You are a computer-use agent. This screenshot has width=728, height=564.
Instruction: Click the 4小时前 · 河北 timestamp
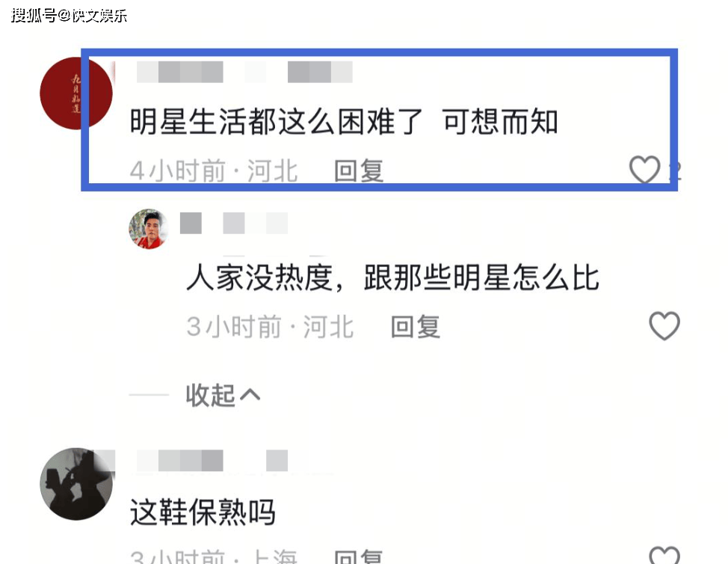(214, 171)
